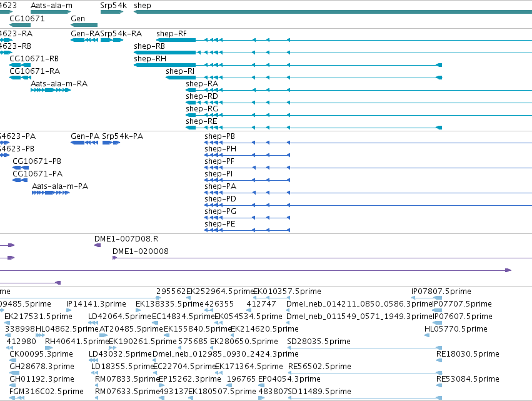Select feature DME1-007D08.R
The height and width of the screenshot is (401, 532).
pos(126,239)
